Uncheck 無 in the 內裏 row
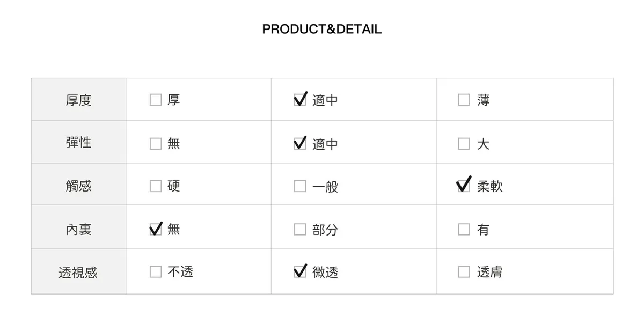Screen dimensions: 644x309 click(x=156, y=230)
